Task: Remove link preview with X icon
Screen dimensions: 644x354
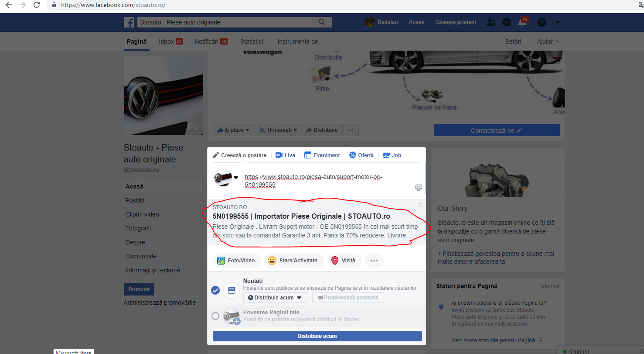Action: (x=421, y=205)
